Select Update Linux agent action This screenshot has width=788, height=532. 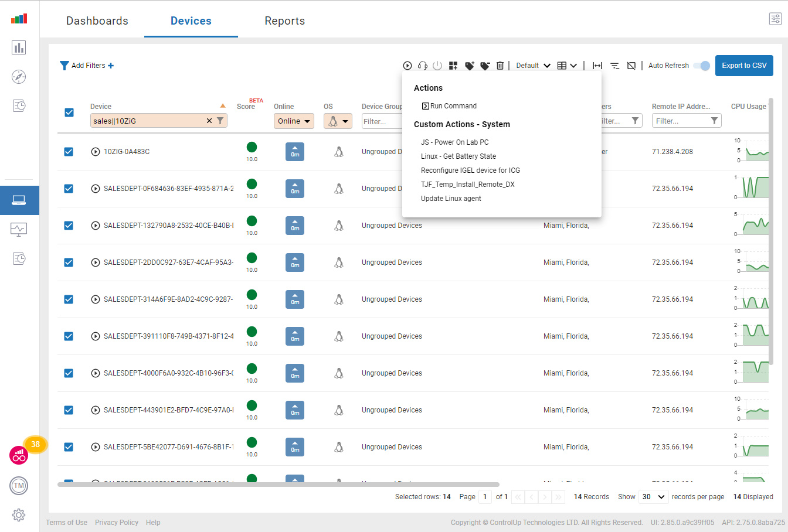(x=451, y=199)
